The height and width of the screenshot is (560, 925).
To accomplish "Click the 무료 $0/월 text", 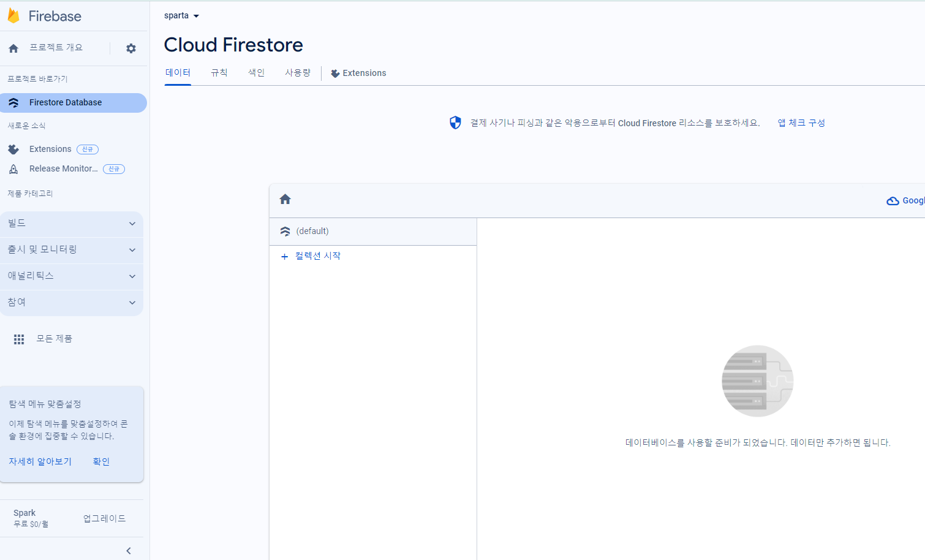I will coord(31,524).
